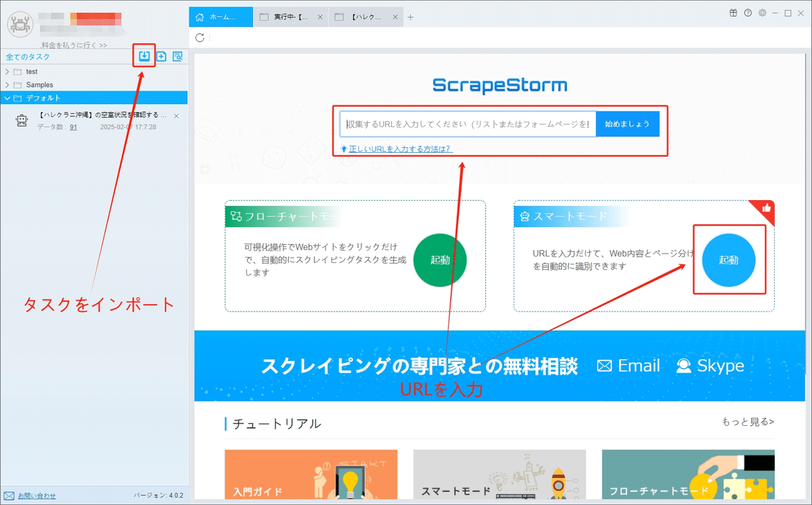
Task: Click the チュートリアル section heading
Action: coord(277,424)
